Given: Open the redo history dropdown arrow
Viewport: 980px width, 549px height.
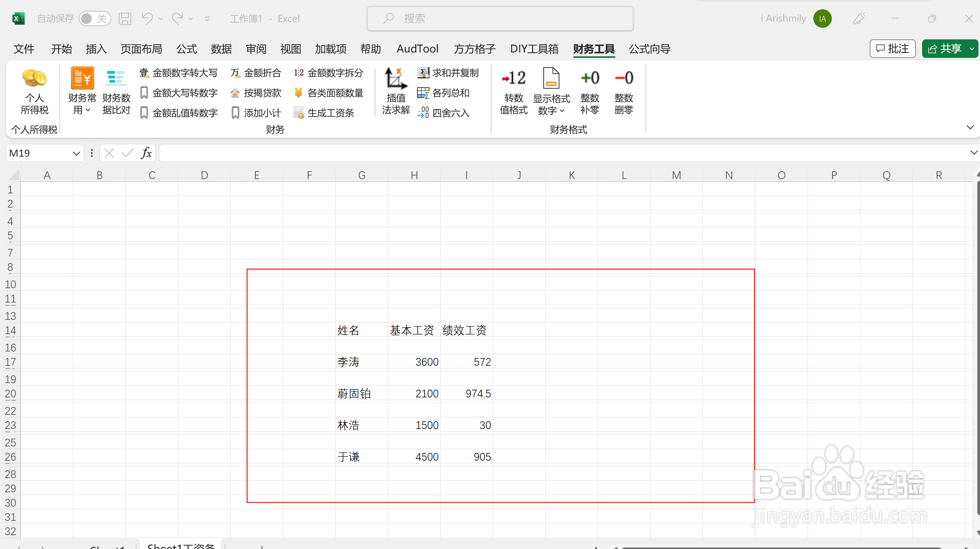Looking at the screenshot, I should coord(191,19).
